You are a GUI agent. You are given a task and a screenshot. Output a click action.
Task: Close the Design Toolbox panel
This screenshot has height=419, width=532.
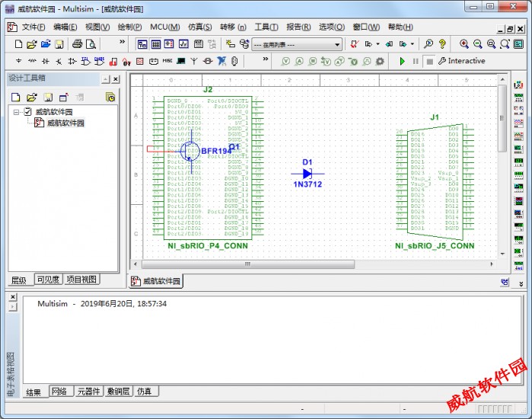tap(116, 79)
